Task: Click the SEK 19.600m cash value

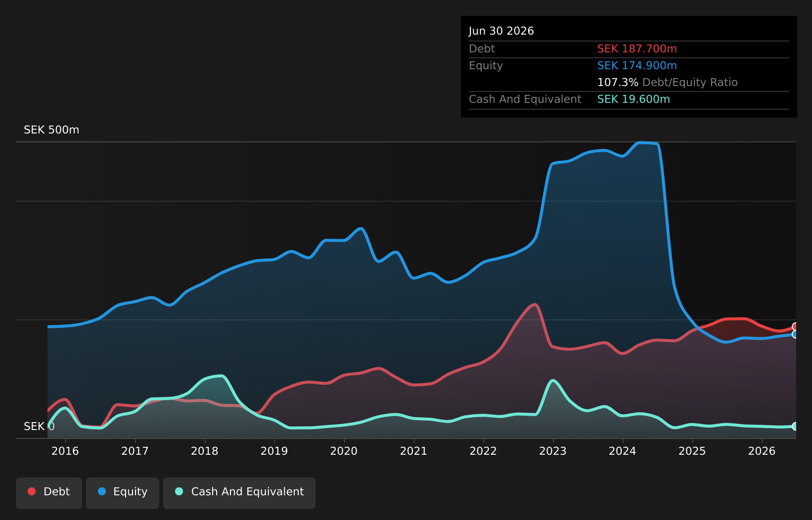Action: point(633,99)
